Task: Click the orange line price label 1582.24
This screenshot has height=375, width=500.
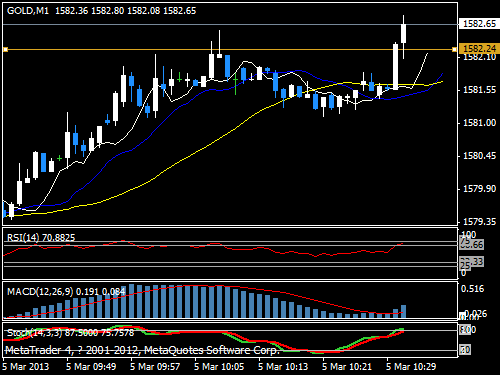Action: (x=479, y=49)
